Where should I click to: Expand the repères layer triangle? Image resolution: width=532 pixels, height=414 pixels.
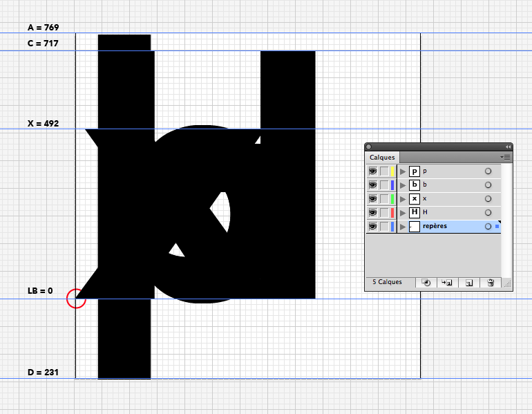[403, 226]
